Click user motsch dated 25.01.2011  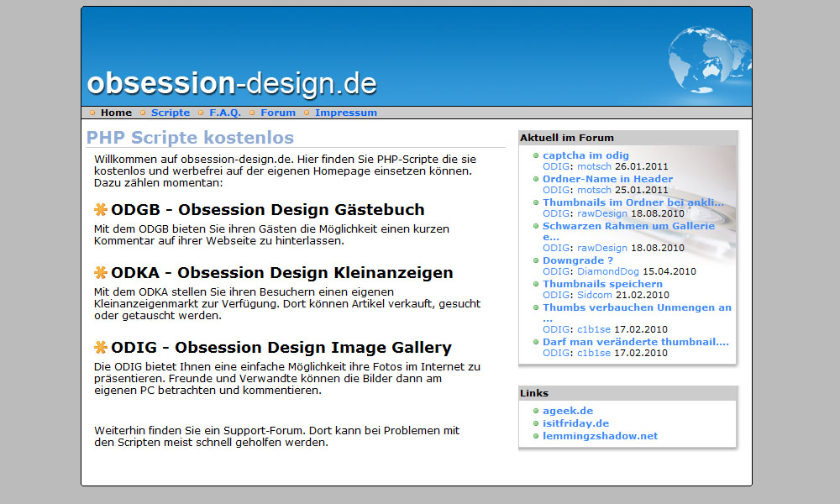(x=594, y=190)
